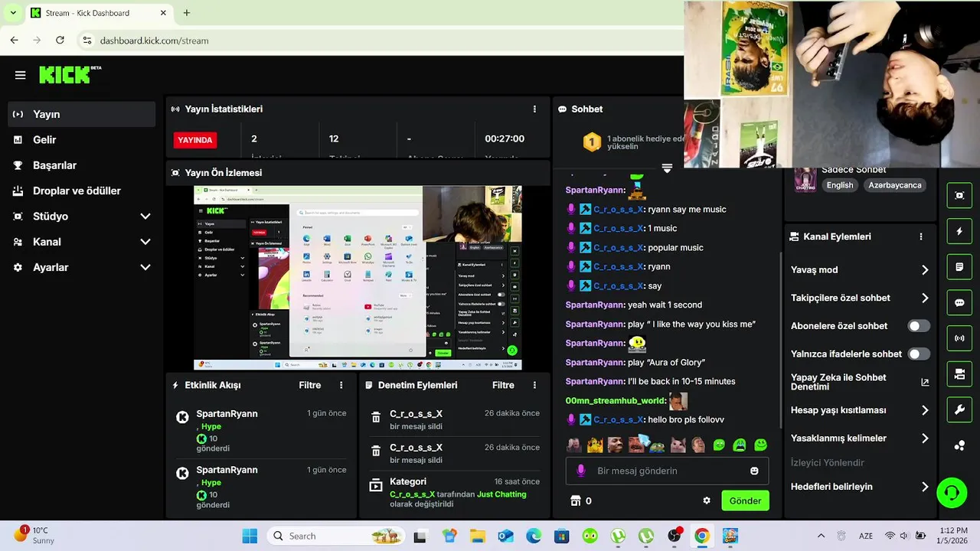Toggle Yalnızca ifadelerle sohbet switch

919,354
